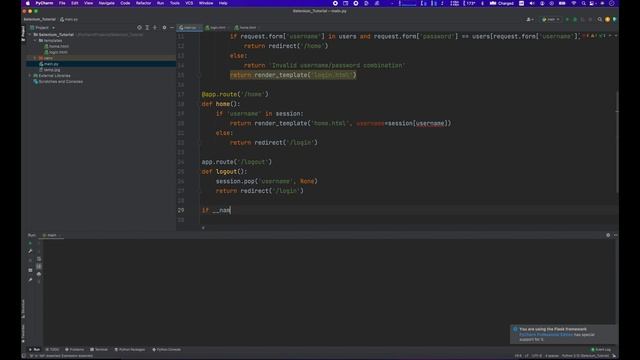Click the Python interpreter status bar entry
Image resolution: width=640 pixels, height=360 pixels.
(585, 356)
